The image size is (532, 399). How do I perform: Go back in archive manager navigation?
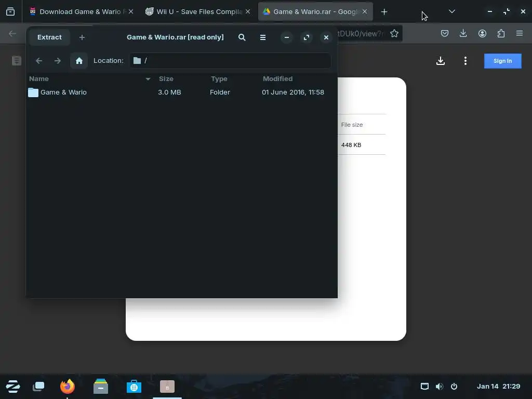coord(39,61)
